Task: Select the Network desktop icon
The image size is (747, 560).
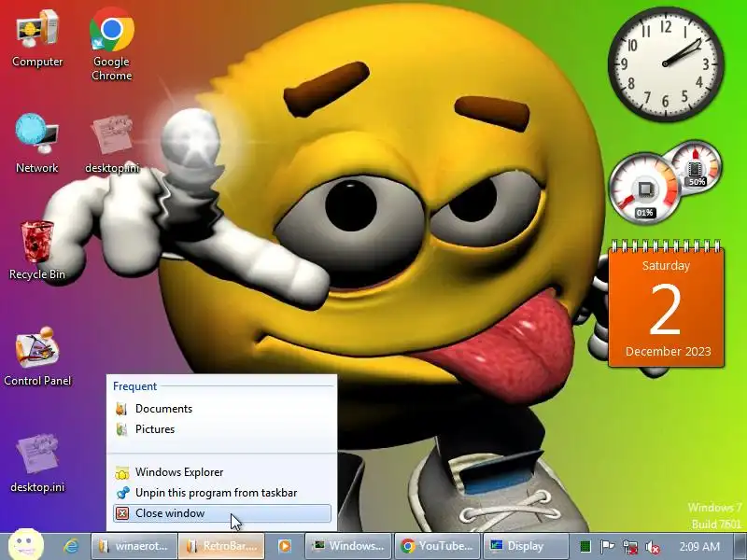Action: coord(37,144)
